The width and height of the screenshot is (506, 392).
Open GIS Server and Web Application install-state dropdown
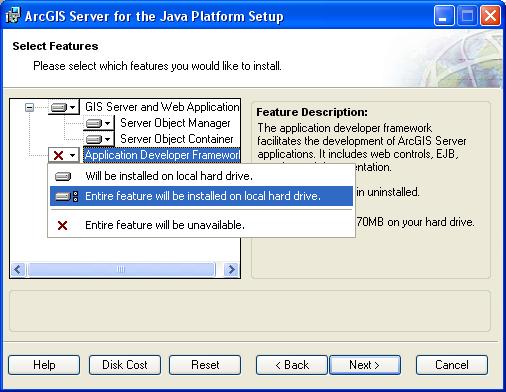(x=63, y=107)
